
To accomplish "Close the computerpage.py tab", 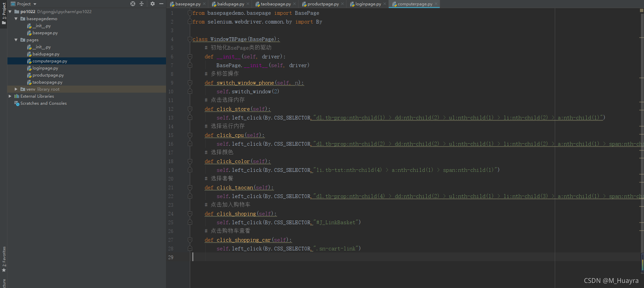I will pyautogui.click(x=436, y=4).
